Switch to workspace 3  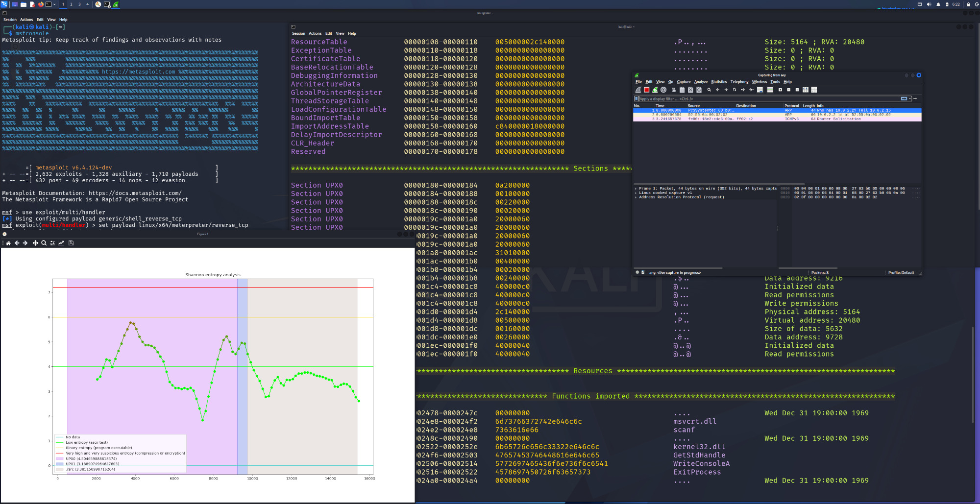coord(79,4)
